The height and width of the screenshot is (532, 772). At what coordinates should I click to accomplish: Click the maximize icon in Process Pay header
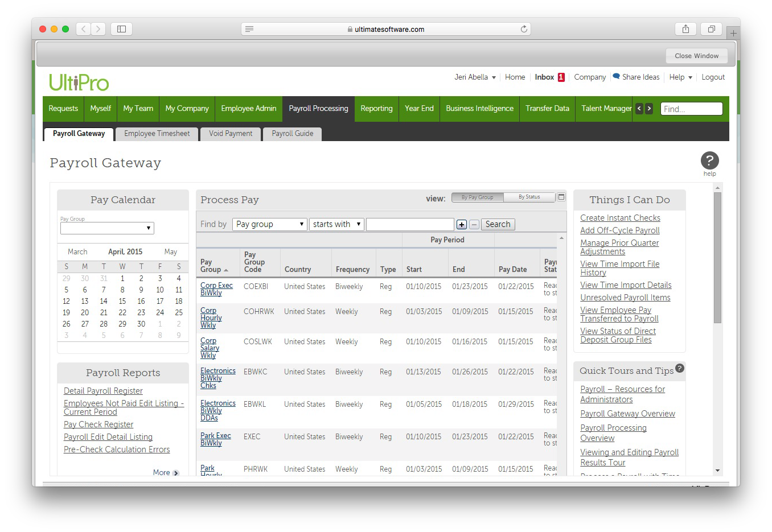click(x=561, y=197)
